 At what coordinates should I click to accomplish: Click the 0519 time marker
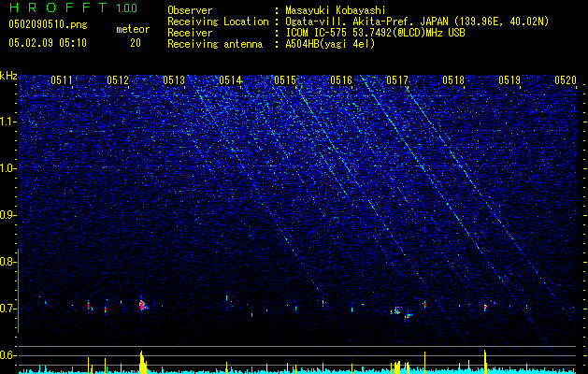(509, 80)
